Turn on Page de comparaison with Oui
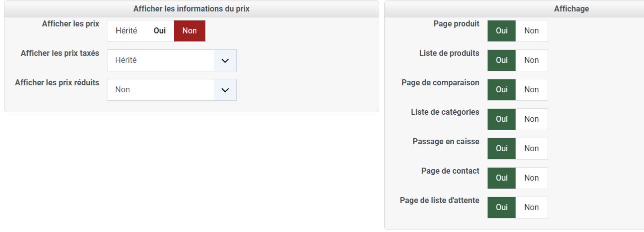Viewport: 644px width, 232px height. (x=502, y=90)
